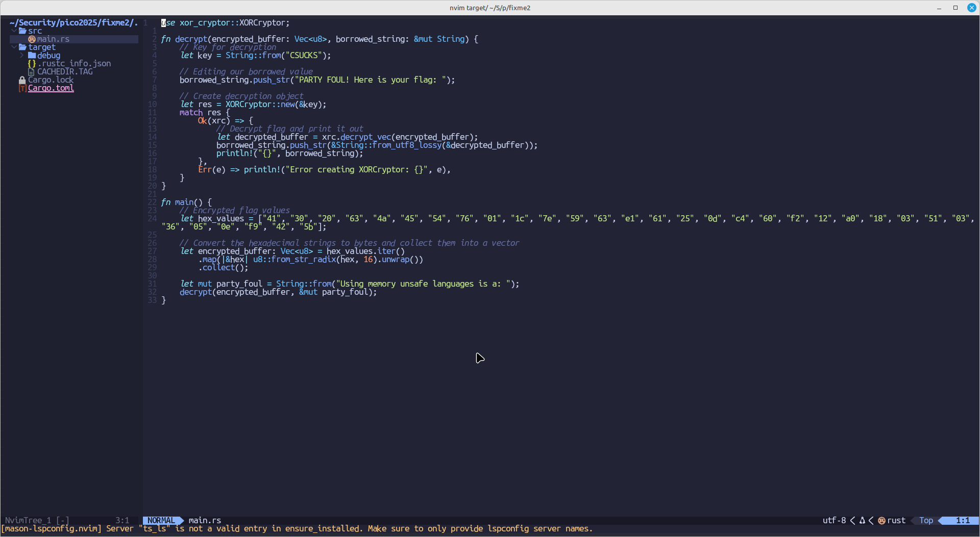Collapse the src folder chevron

tap(14, 31)
